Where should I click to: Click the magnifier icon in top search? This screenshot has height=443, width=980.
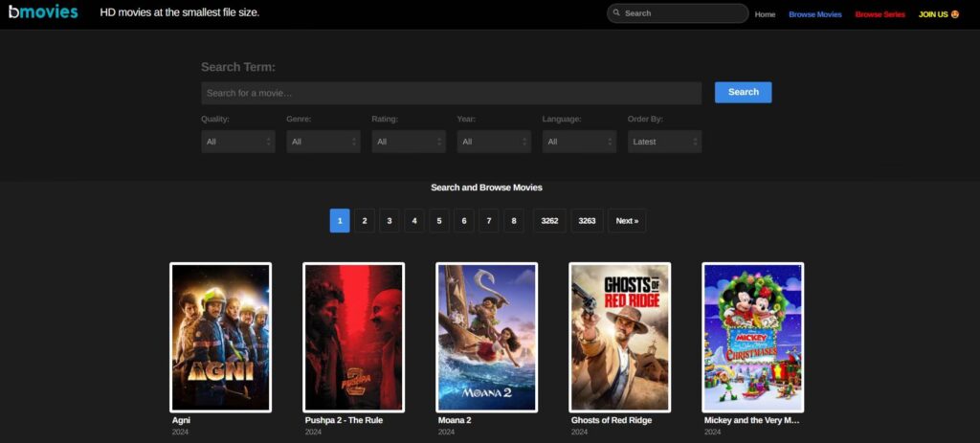pyautogui.click(x=616, y=12)
